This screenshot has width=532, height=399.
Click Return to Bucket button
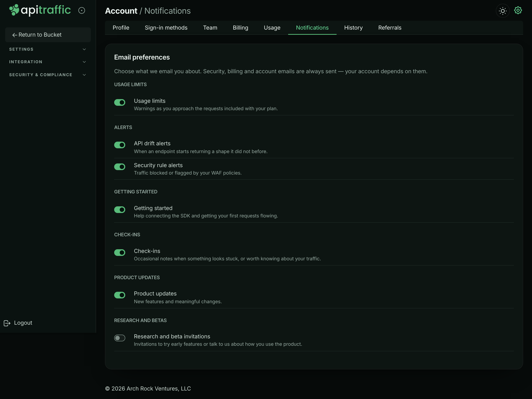click(48, 35)
